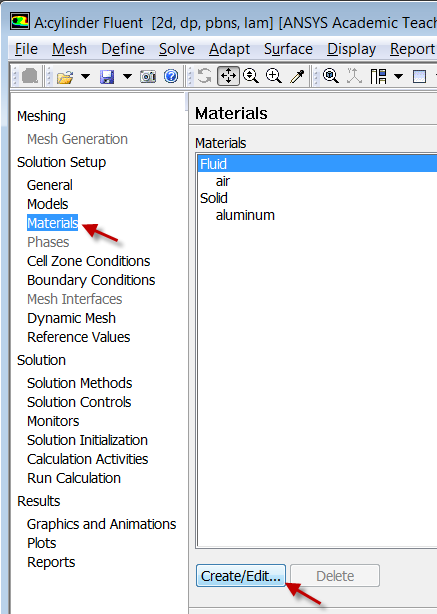
Task: Select Boundary Conditions in the navigation tree
Action: tap(91, 280)
